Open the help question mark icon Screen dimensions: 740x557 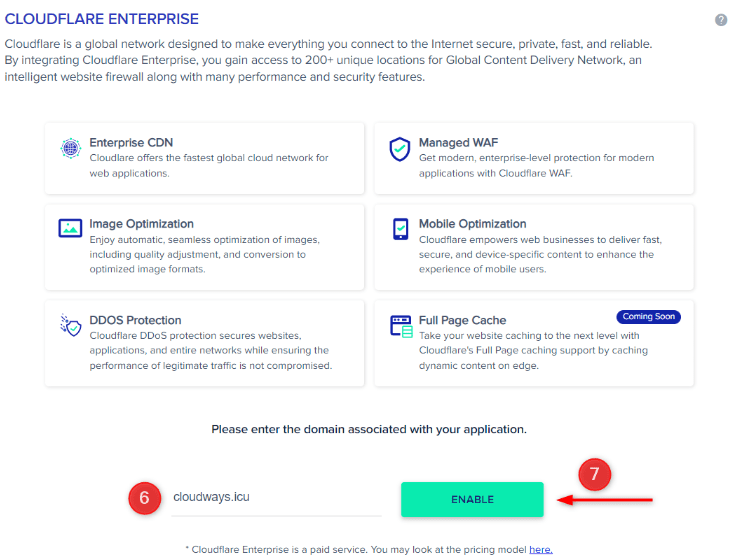point(721,20)
